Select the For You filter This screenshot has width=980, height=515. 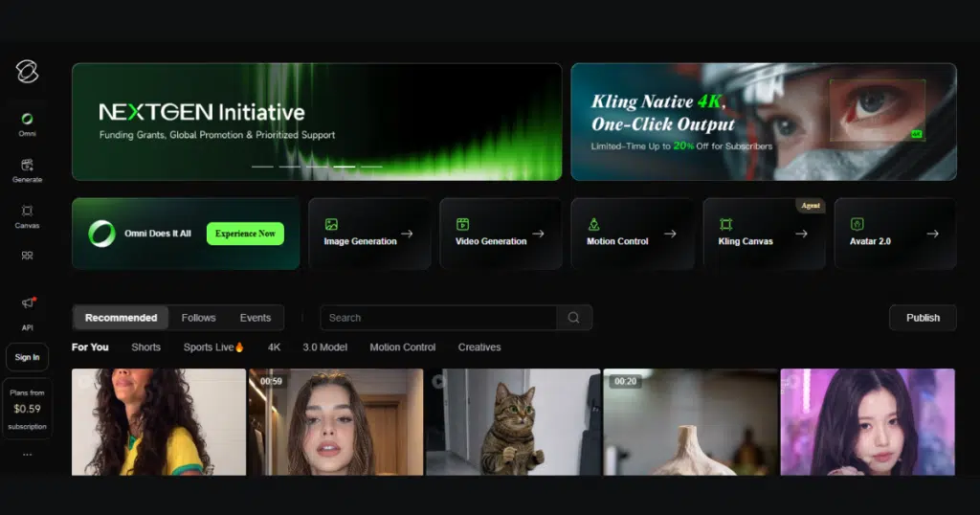pyautogui.click(x=90, y=347)
